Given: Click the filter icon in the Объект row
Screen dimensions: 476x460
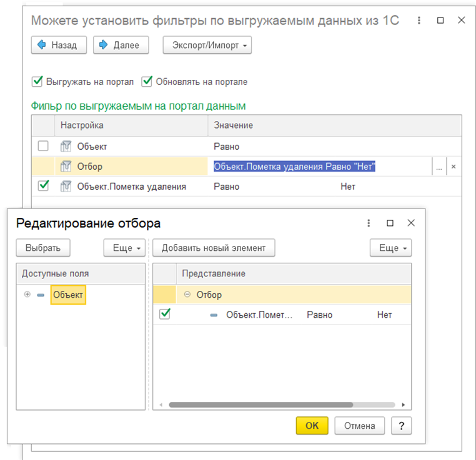Looking at the screenshot, I should click(x=66, y=147).
